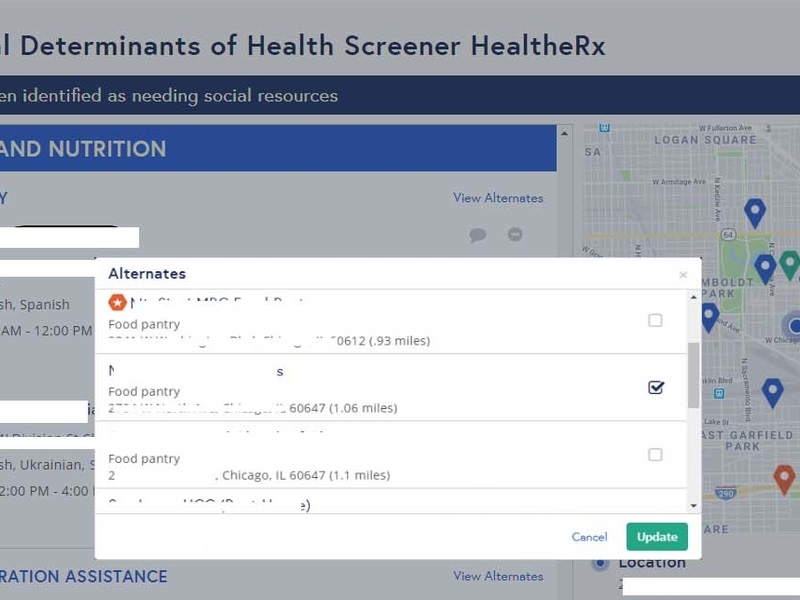800x600 pixels.
Task: Click the orange star badge icon in Alternates
Action: tap(117, 303)
